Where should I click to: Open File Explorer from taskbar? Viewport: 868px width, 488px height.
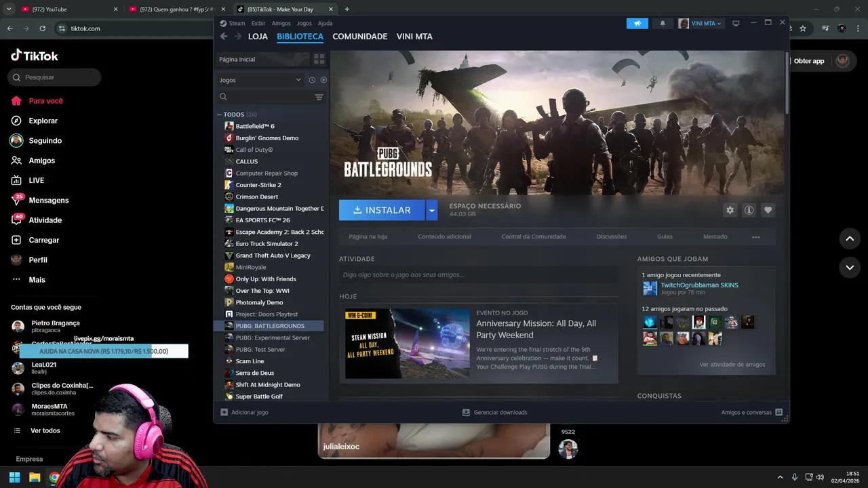35,477
